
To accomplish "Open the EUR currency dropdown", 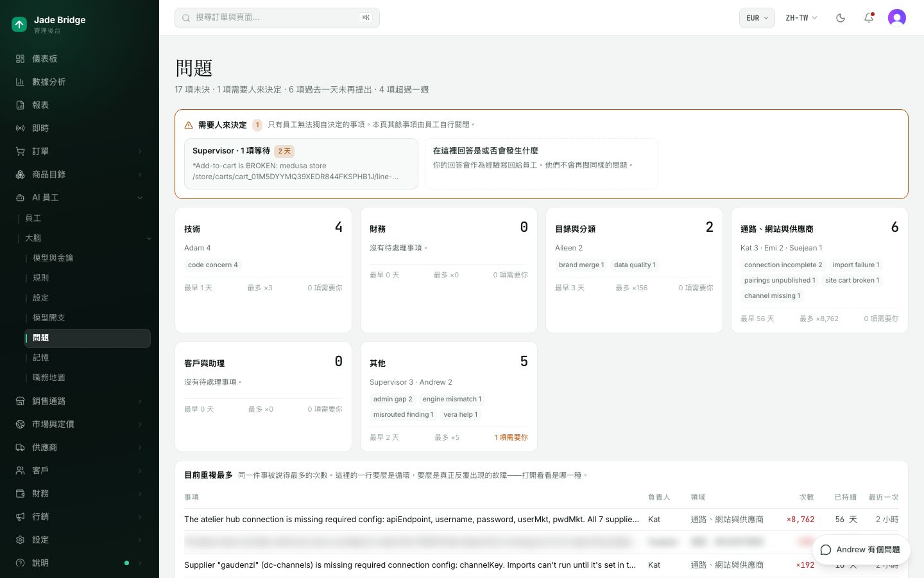I will click(757, 18).
